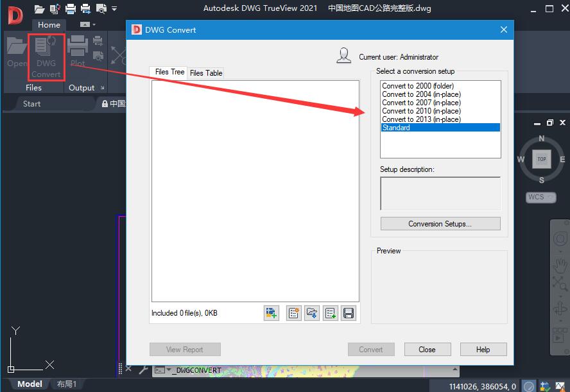Click the Open list icon in DWG Convert
The height and width of the screenshot is (392, 570).
click(x=312, y=313)
